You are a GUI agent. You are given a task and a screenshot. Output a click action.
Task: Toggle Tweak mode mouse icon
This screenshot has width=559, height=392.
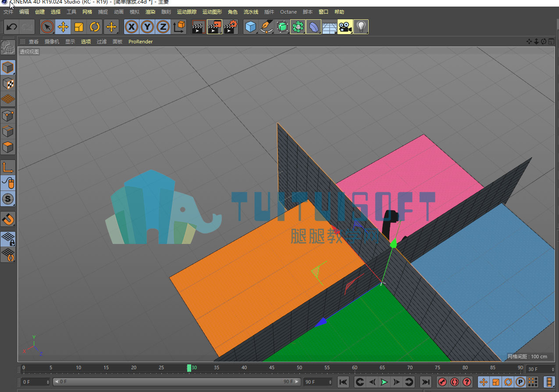[8, 183]
